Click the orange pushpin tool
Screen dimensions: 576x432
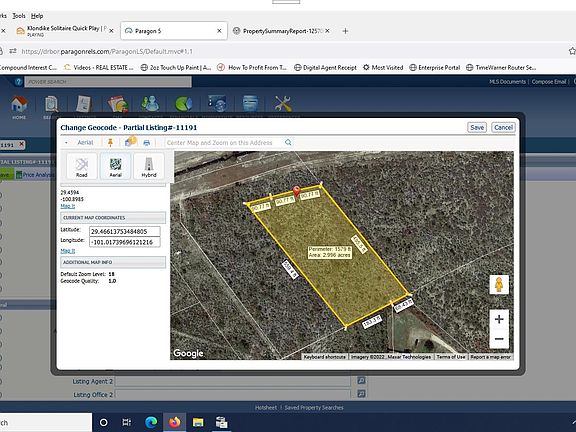[x=110, y=143]
